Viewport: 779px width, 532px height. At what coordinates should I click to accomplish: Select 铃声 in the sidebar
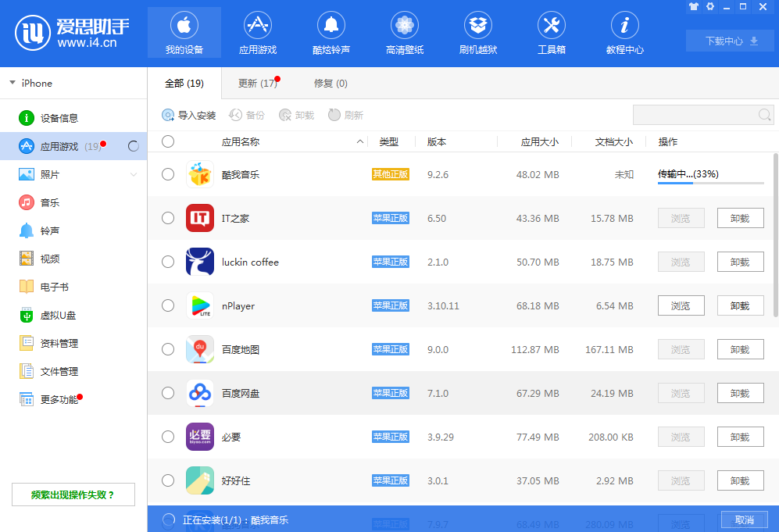coord(73,230)
